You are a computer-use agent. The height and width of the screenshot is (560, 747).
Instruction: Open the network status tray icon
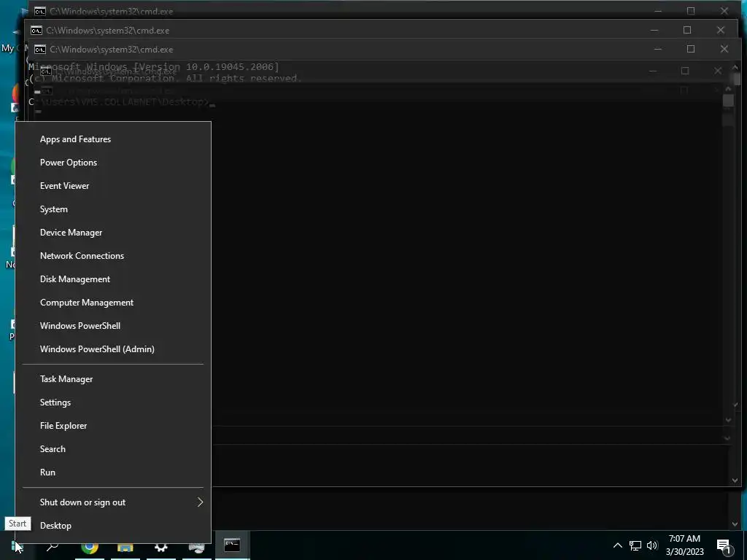(x=635, y=545)
